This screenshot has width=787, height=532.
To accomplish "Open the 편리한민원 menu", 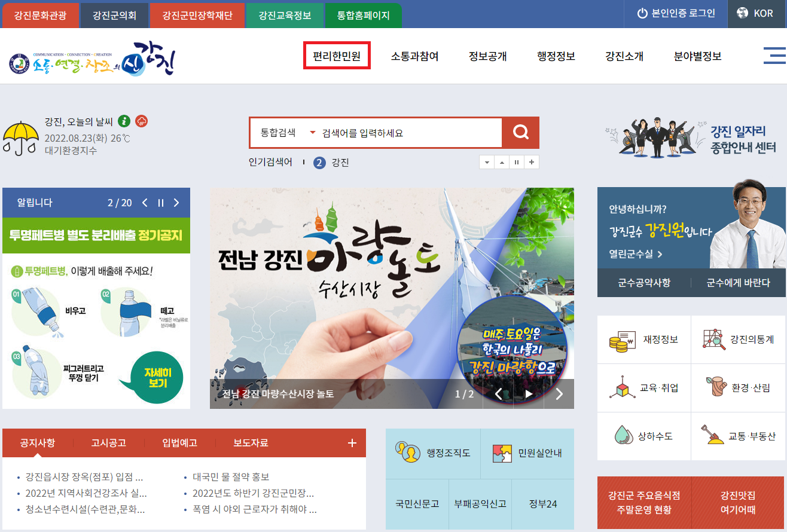I will (x=337, y=56).
